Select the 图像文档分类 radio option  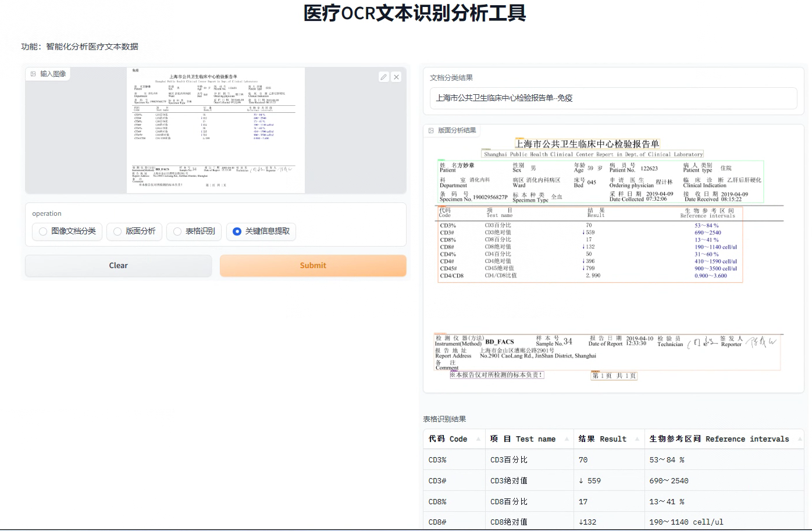(67, 231)
